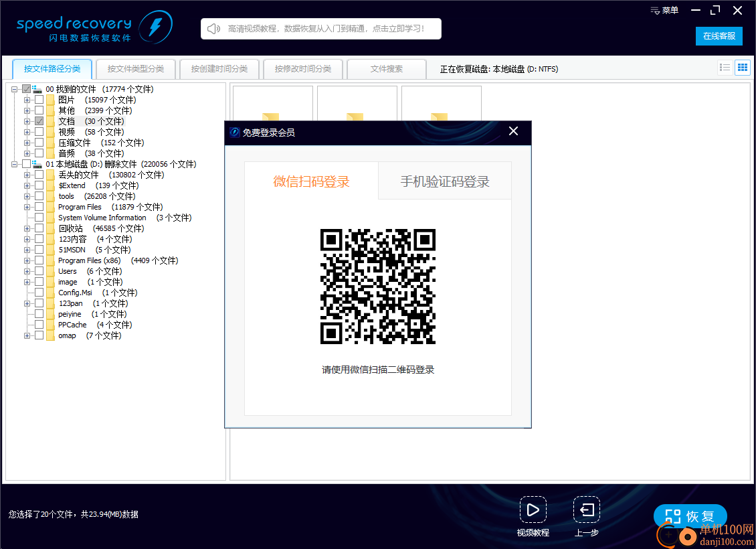Click the previous step back icon
The height and width of the screenshot is (549, 756).
pos(587,509)
